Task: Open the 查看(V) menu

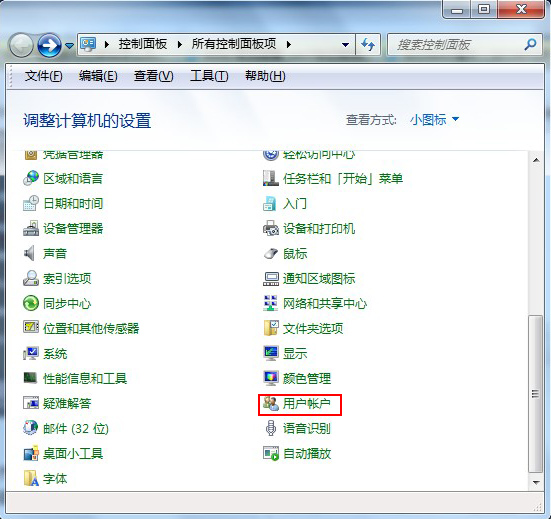Action: coord(154,76)
